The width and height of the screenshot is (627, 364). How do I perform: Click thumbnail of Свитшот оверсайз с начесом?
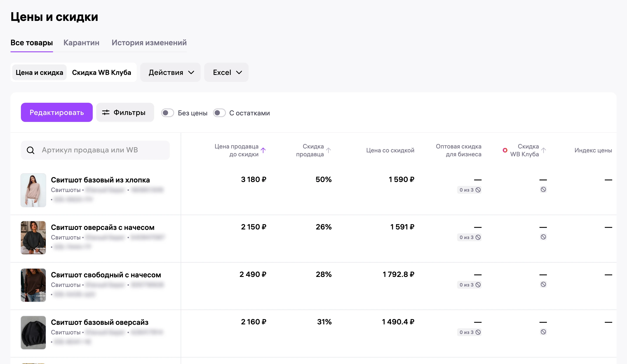coord(33,238)
